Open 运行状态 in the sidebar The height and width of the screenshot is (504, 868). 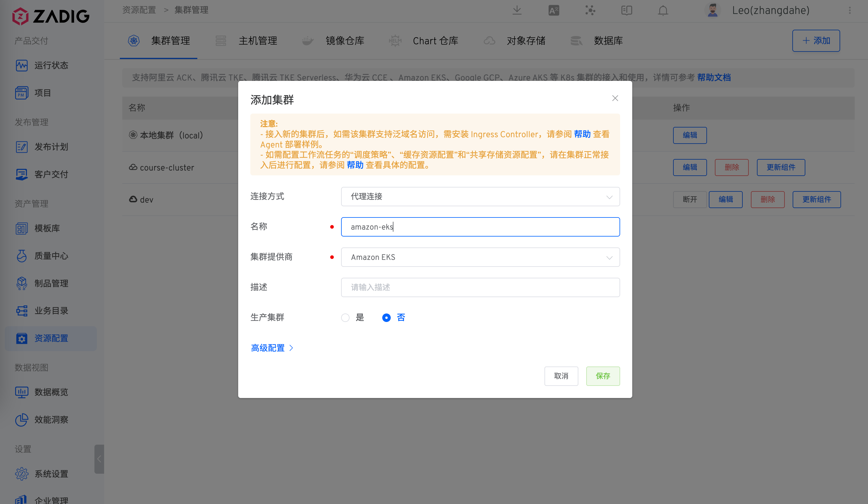(42, 65)
